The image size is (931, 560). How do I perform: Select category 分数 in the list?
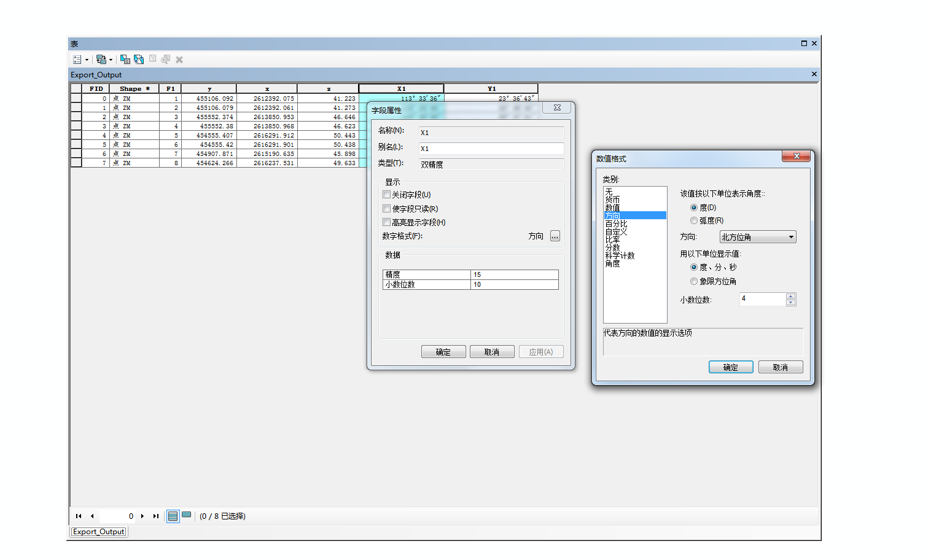pos(635,247)
